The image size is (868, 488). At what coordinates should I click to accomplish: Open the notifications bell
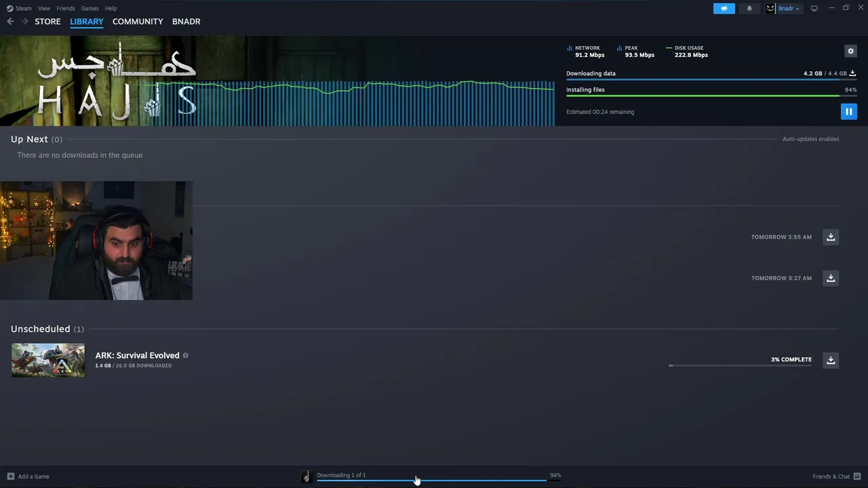749,8
